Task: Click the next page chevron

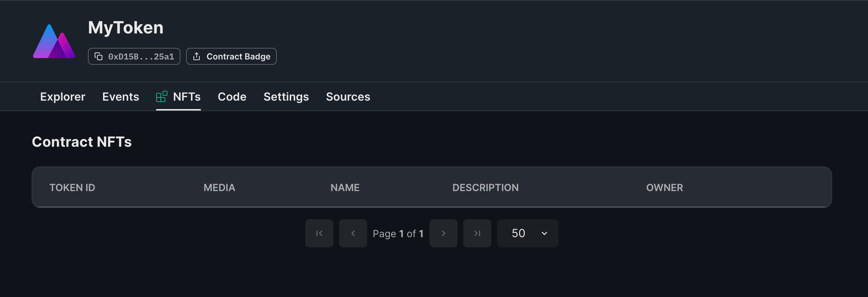Action: point(443,233)
